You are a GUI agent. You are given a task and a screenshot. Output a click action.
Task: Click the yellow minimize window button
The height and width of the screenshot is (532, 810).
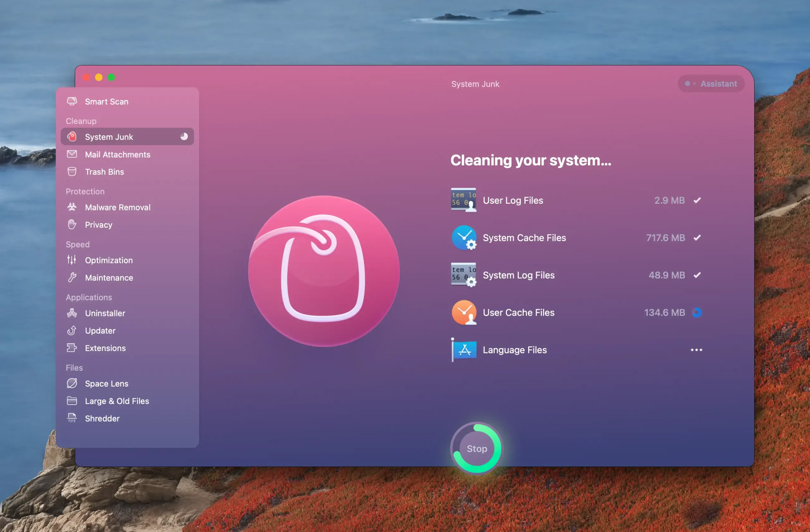tap(99, 77)
